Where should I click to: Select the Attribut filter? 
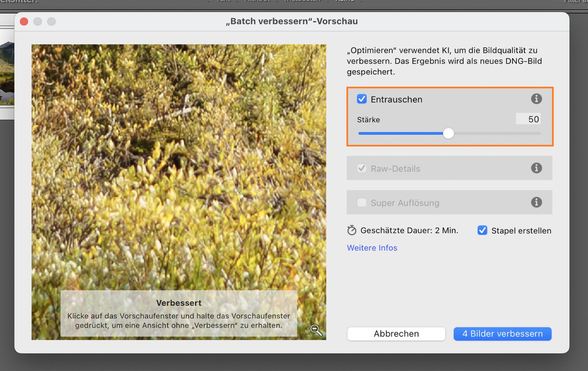257,1
